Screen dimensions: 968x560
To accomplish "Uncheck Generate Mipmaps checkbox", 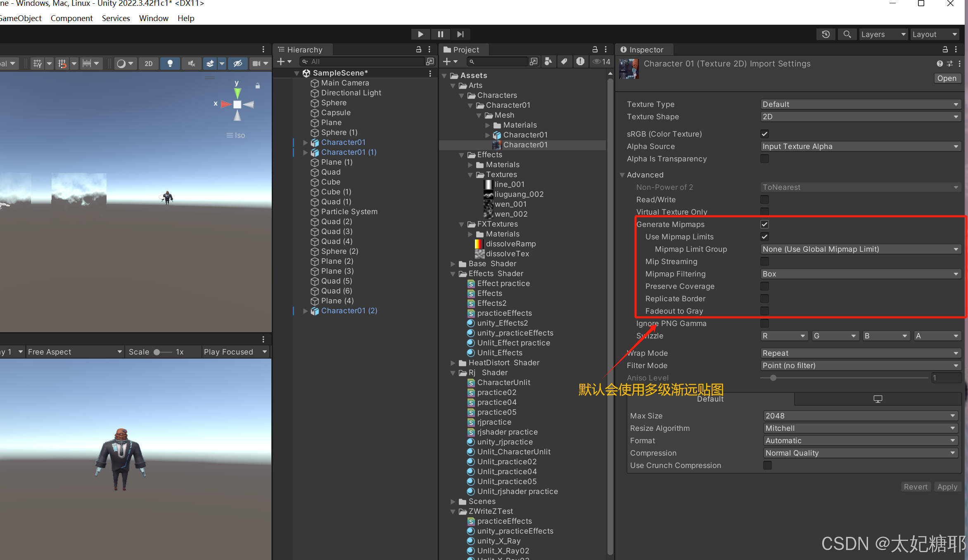I will [764, 224].
